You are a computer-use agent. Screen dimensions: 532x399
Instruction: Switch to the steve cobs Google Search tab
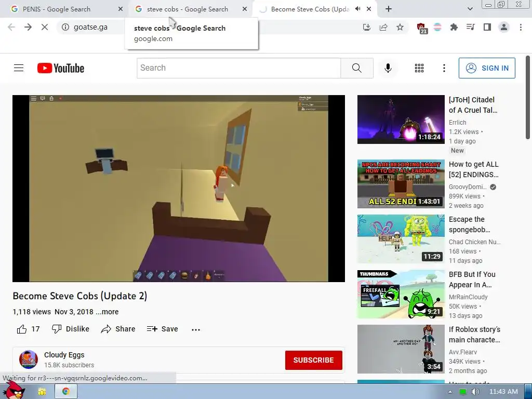191,9
